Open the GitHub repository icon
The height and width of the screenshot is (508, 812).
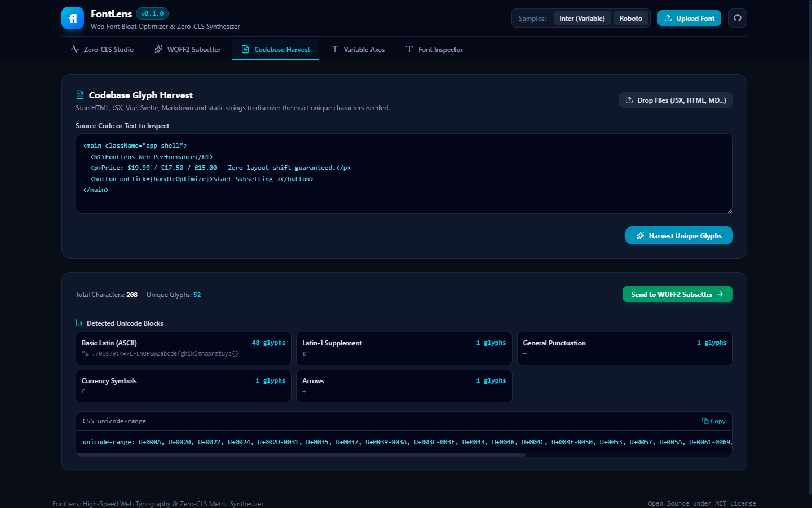point(738,18)
